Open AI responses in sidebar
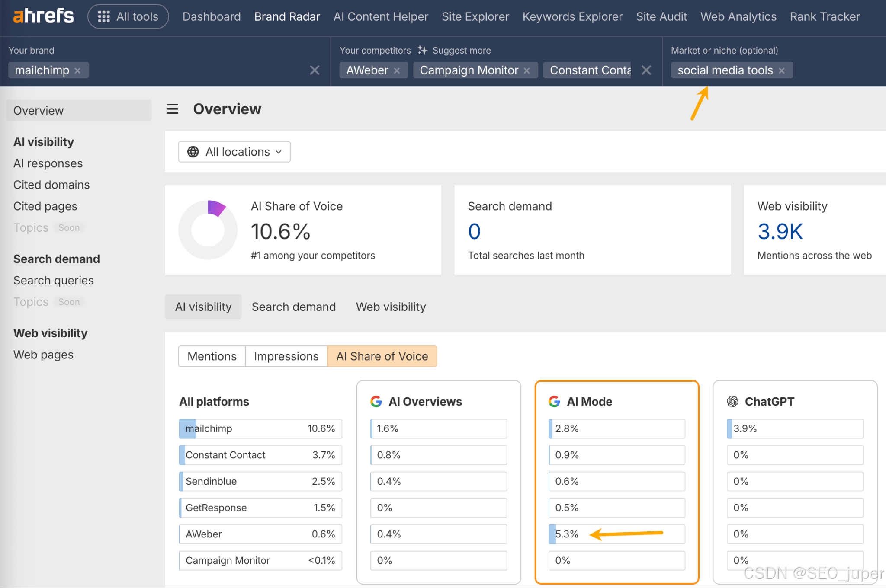This screenshot has width=886, height=588. coord(48,163)
